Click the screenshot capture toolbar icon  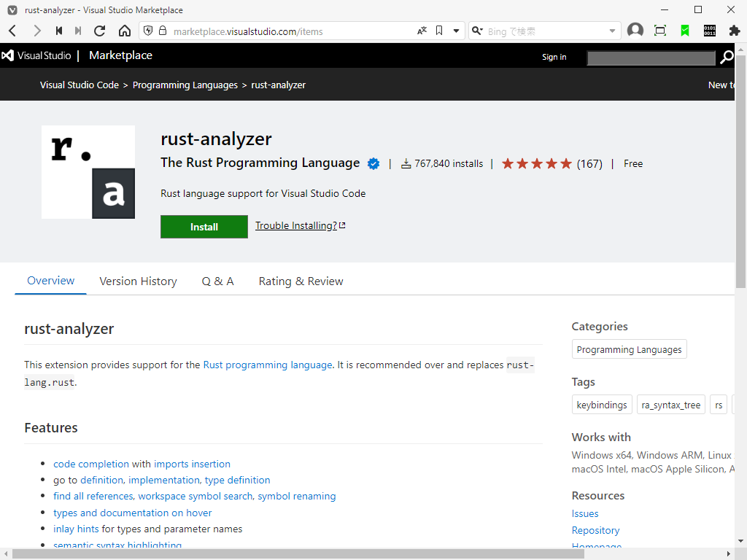[x=660, y=31]
